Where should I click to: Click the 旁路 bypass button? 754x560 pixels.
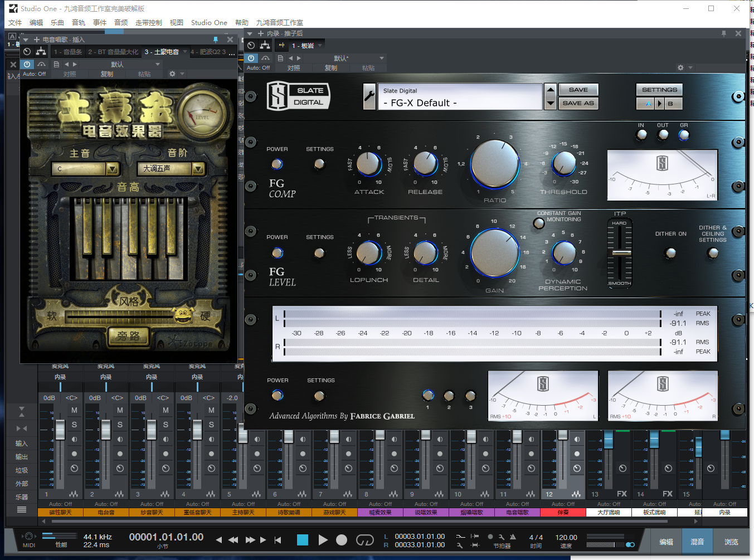(128, 336)
